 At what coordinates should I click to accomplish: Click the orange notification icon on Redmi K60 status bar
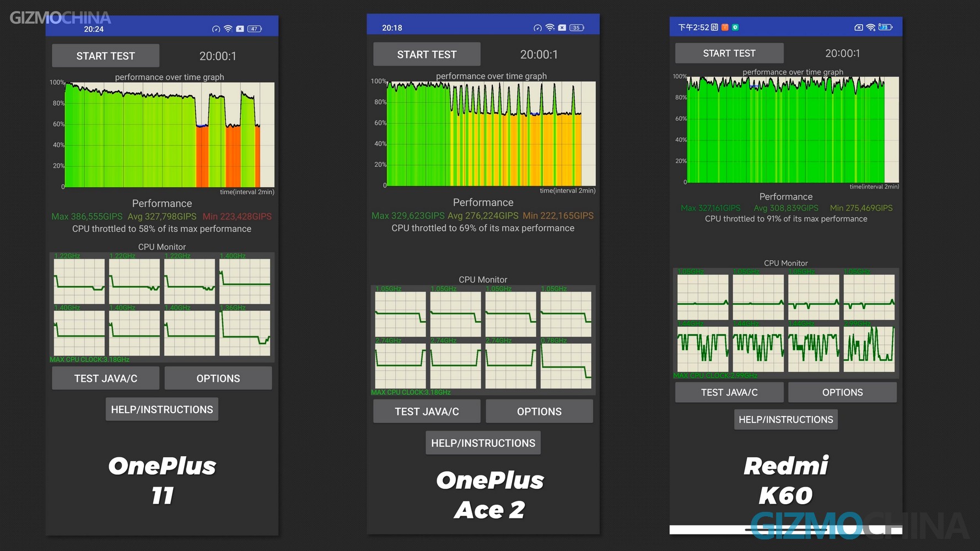[725, 27]
